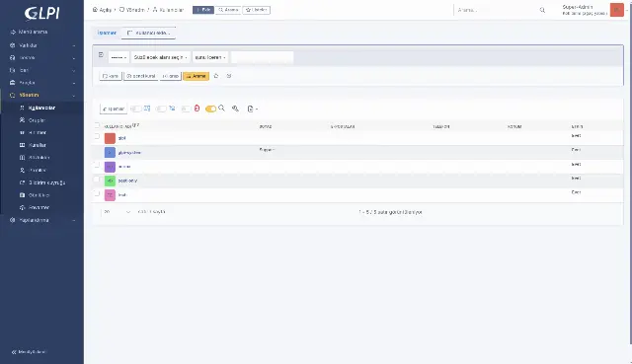Viewport: 632px width, 364px height.
Task: Click the Yönetim breadcrumb
Action: (131, 10)
